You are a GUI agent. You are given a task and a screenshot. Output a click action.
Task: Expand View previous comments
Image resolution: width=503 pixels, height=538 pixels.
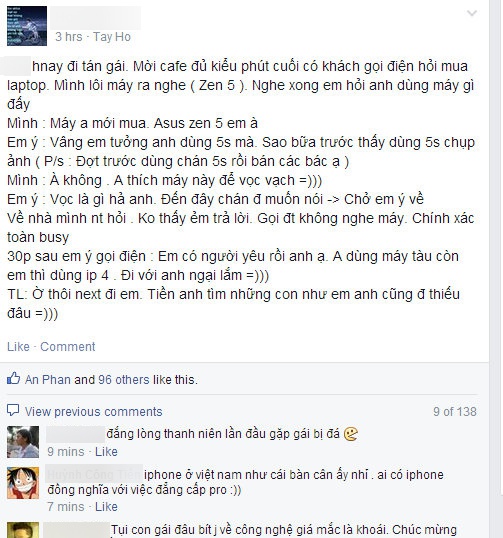click(93, 411)
